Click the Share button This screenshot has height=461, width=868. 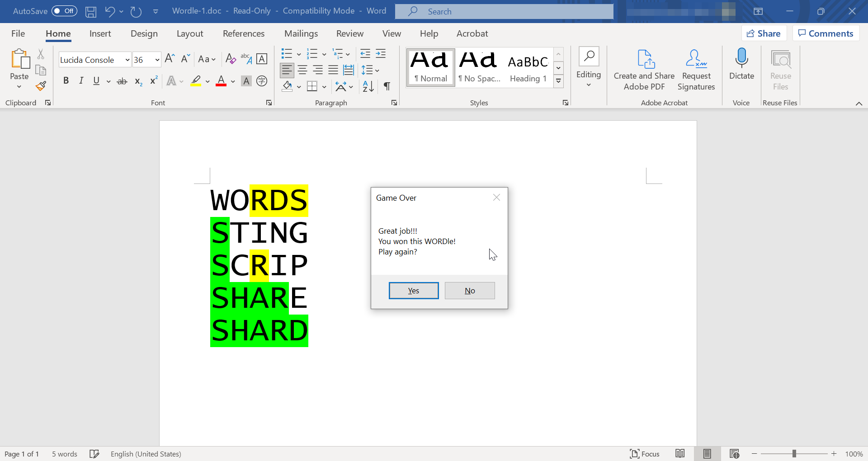[x=764, y=33]
